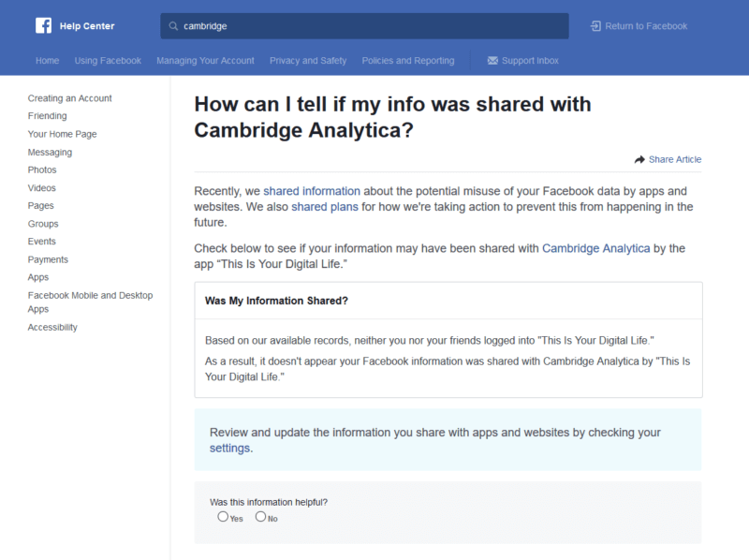
Task: Open Creating an Account in sidebar
Action: pyautogui.click(x=69, y=98)
